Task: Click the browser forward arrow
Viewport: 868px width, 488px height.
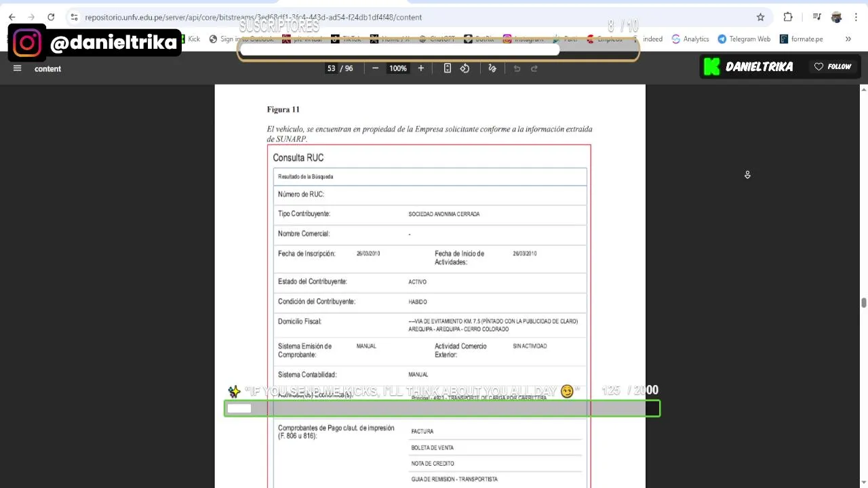Action: (31, 17)
